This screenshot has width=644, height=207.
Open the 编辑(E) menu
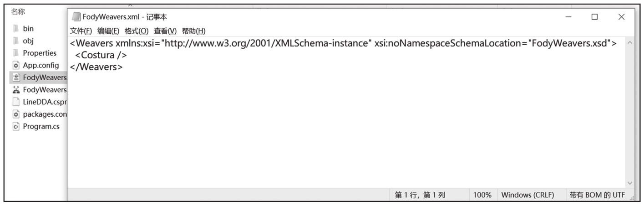[x=108, y=31]
